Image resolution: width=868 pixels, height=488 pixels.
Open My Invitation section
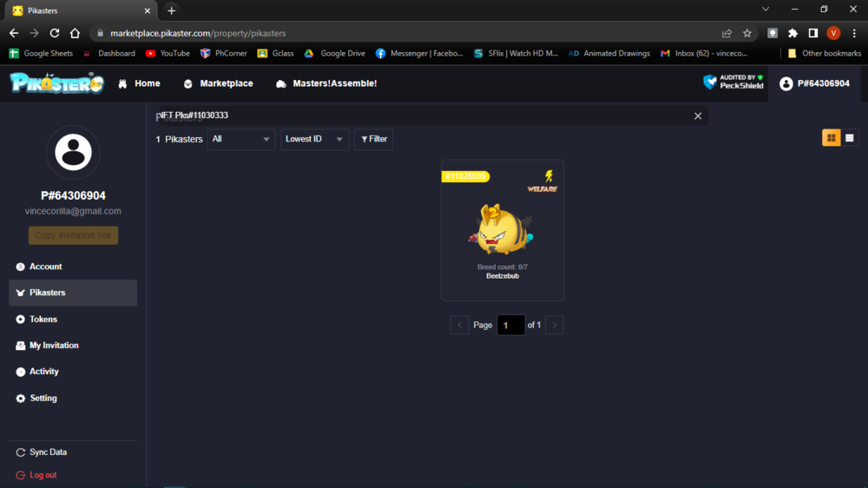click(x=54, y=346)
